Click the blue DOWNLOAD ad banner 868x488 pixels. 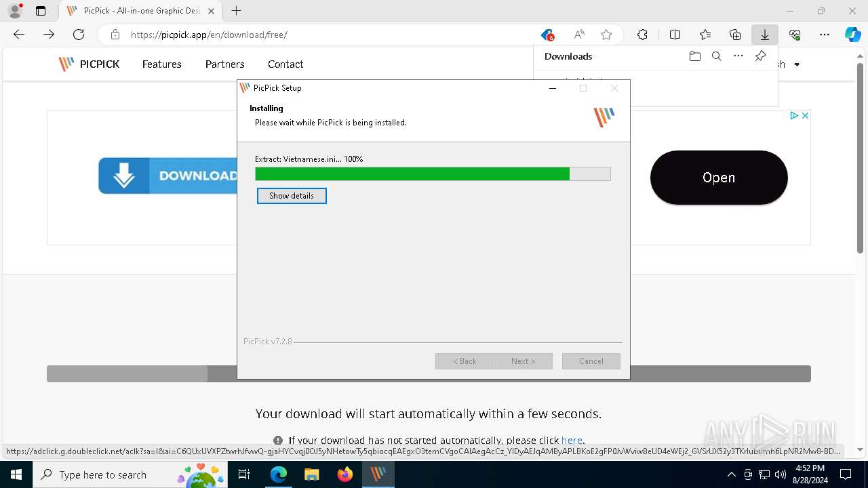click(x=167, y=176)
